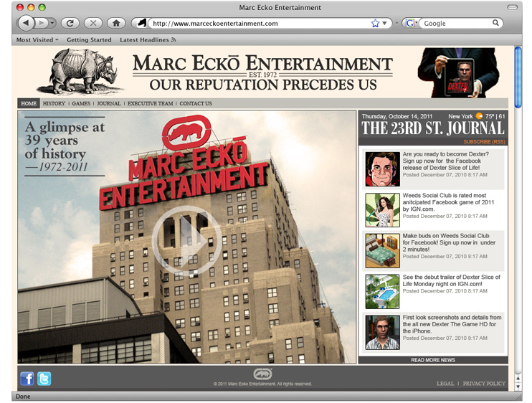Open the GAMES navigation item
Image resolution: width=532 pixels, height=403 pixels.
pos(81,103)
